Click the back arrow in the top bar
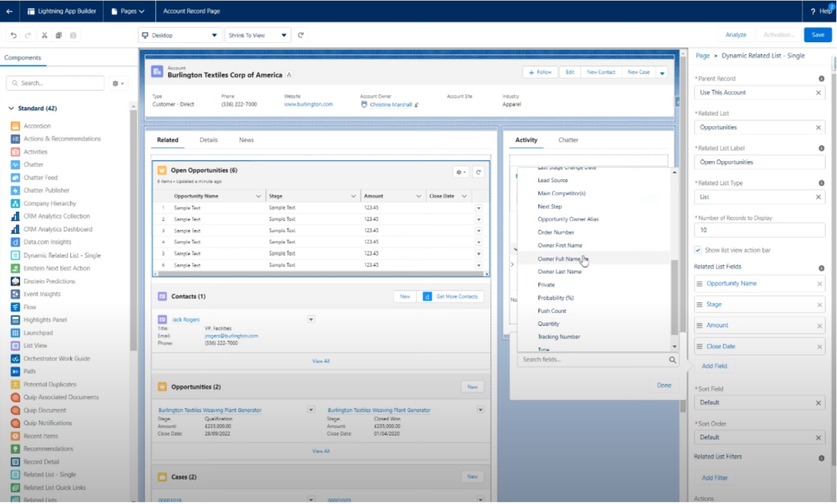The width and height of the screenshot is (837, 504). 10,11
